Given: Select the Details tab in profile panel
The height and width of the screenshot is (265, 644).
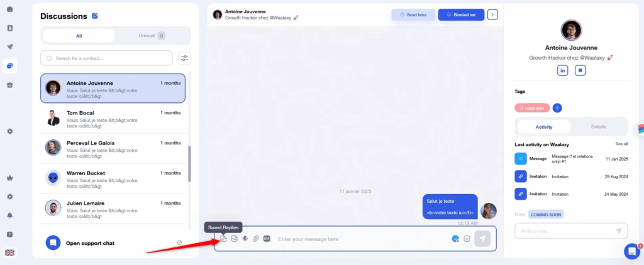Looking at the screenshot, I should [599, 126].
